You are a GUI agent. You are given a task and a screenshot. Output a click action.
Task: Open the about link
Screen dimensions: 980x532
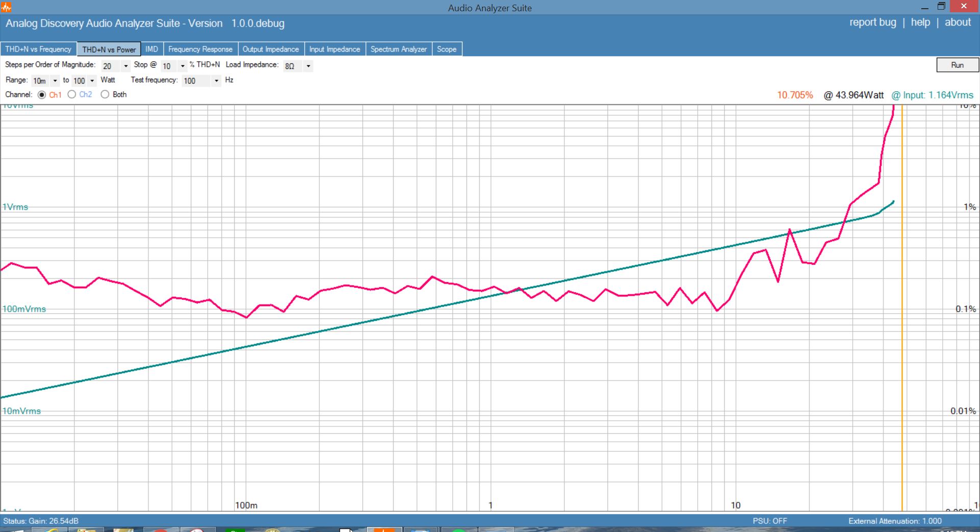(x=958, y=22)
